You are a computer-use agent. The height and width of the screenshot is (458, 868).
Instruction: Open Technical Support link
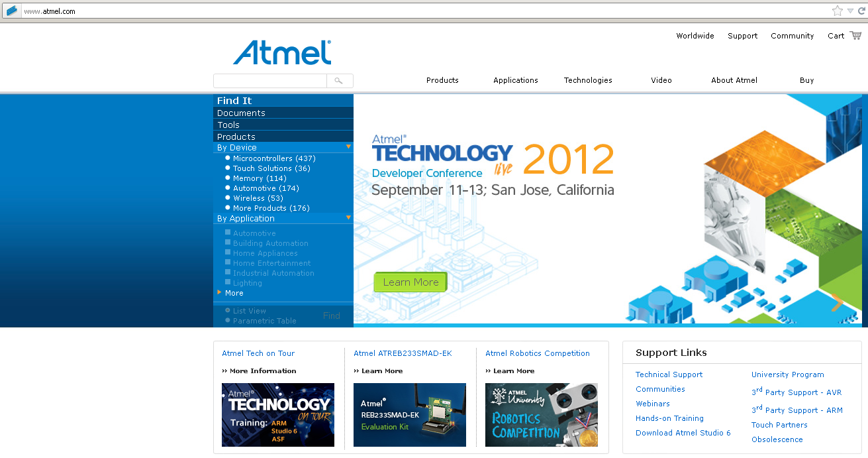coord(669,374)
